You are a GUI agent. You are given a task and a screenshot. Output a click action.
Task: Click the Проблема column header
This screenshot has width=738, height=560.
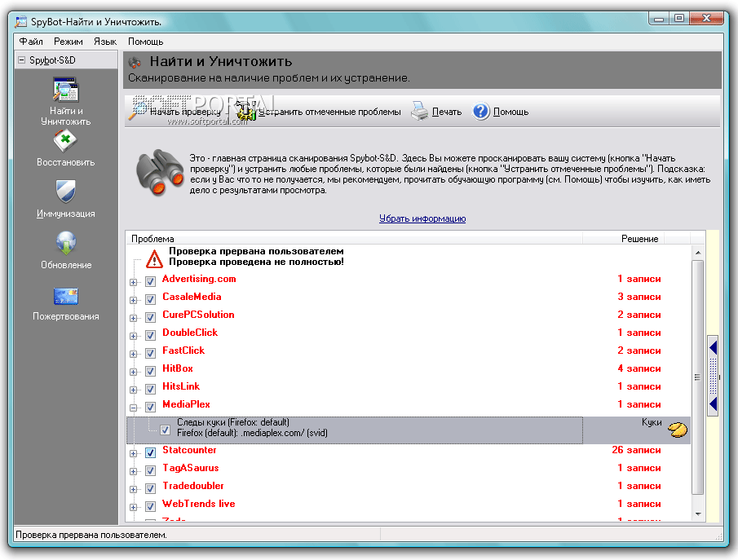[x=355, y=239]
